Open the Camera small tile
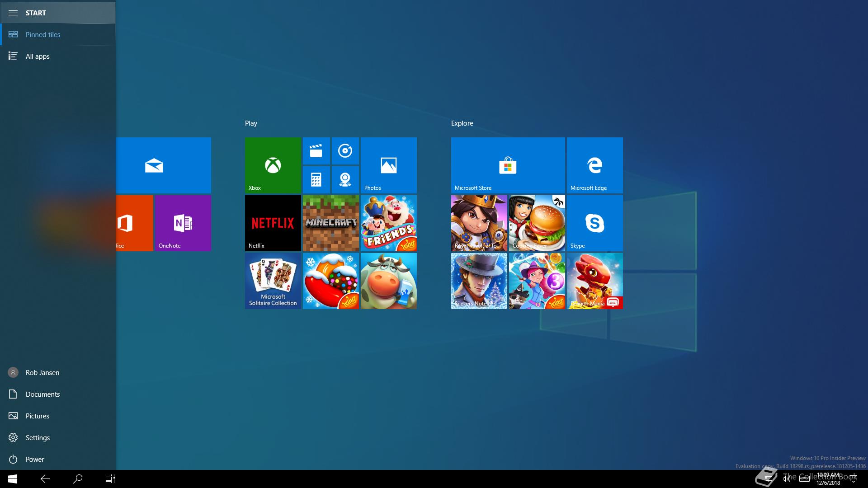The image size is (868, 488). 345,180
